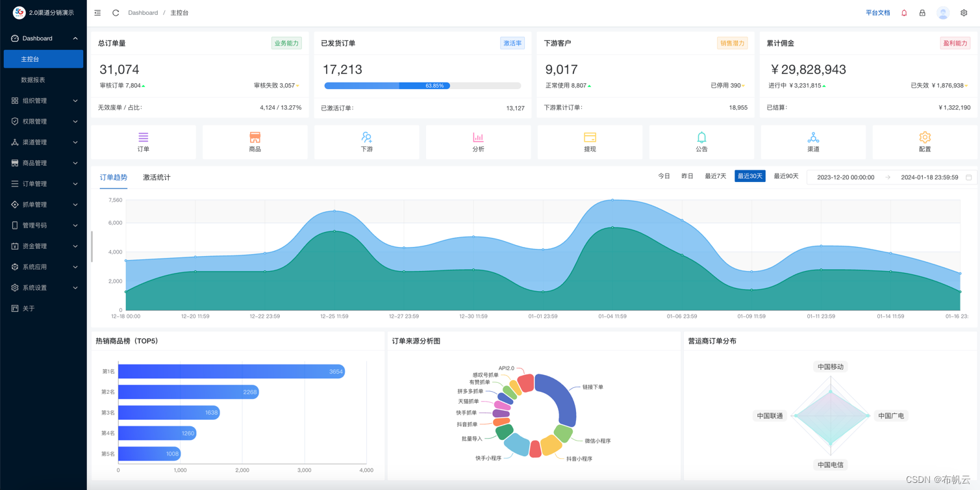Open the 分析 shortcut card
Image resolution: width=980 pixels, height=490 pixels.
[x=479, y=142]
